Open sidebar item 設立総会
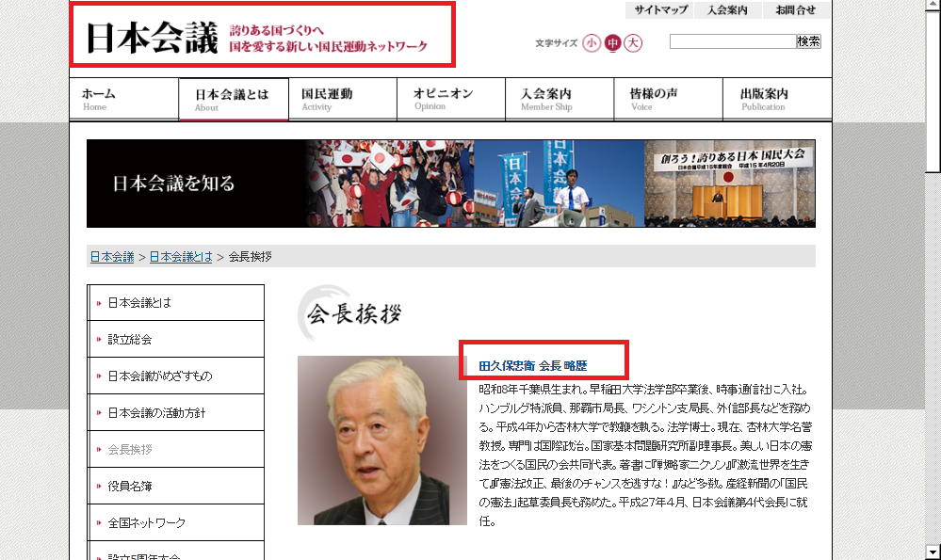This screenshot has height=560, width=941. click(175, 340)
